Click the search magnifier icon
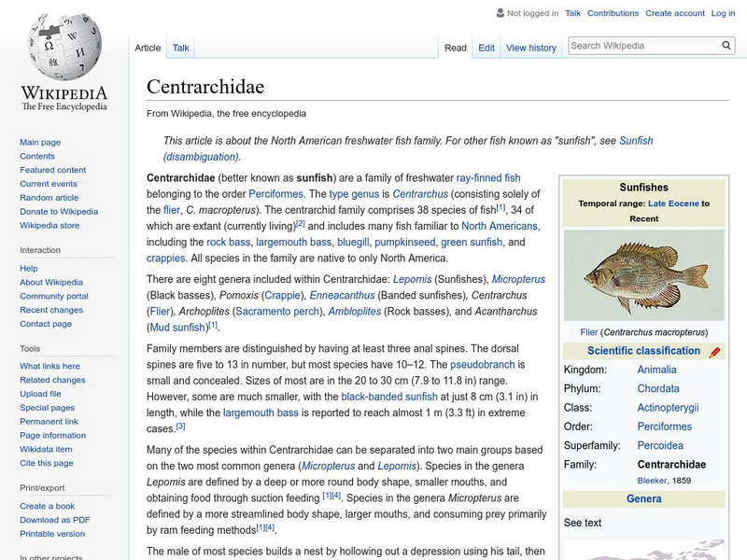 click(x=726, y=45)
